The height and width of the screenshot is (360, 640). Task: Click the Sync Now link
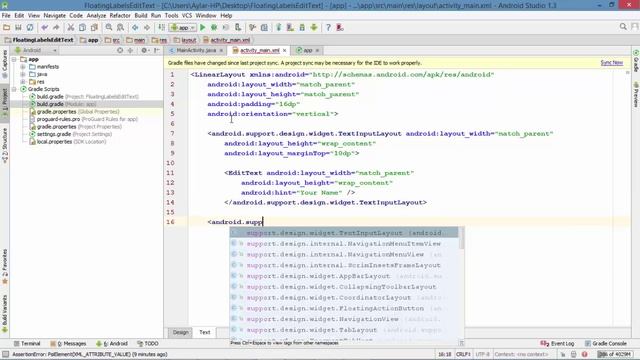click(x=611, y=63)
